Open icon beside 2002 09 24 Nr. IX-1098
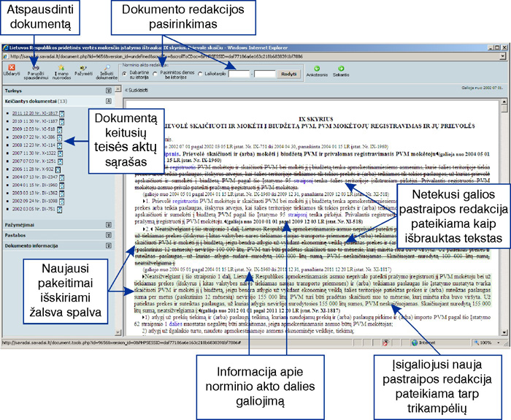 (x=61, y=202)
